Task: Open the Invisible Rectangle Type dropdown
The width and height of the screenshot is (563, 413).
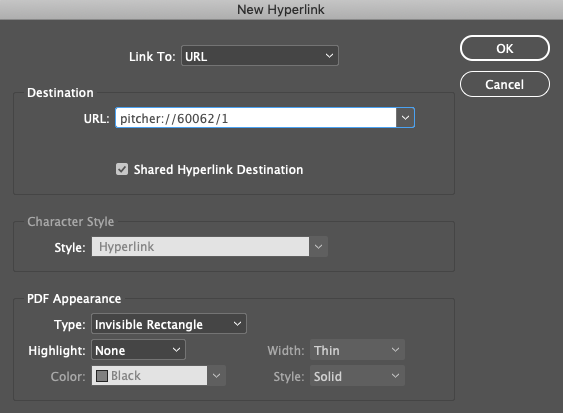Action: click(x=169, y=324)
